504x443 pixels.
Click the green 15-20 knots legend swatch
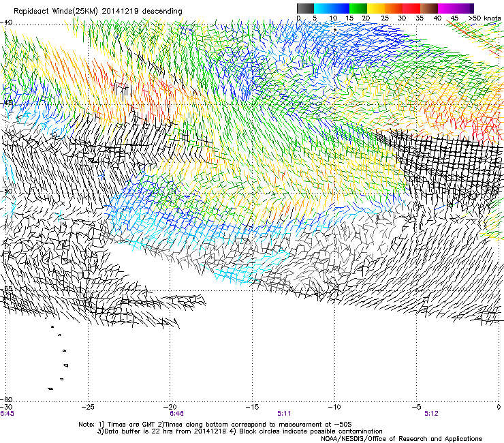tap(358, 8)
